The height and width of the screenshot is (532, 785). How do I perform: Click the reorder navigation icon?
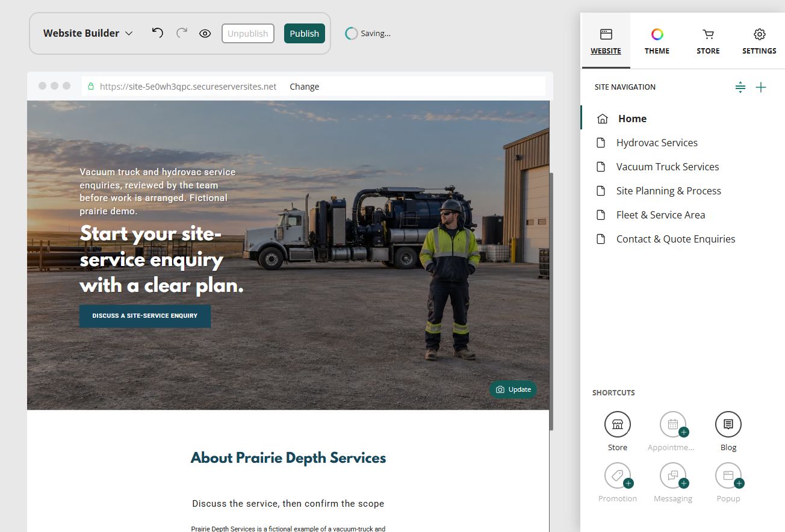tap(740, 87)
